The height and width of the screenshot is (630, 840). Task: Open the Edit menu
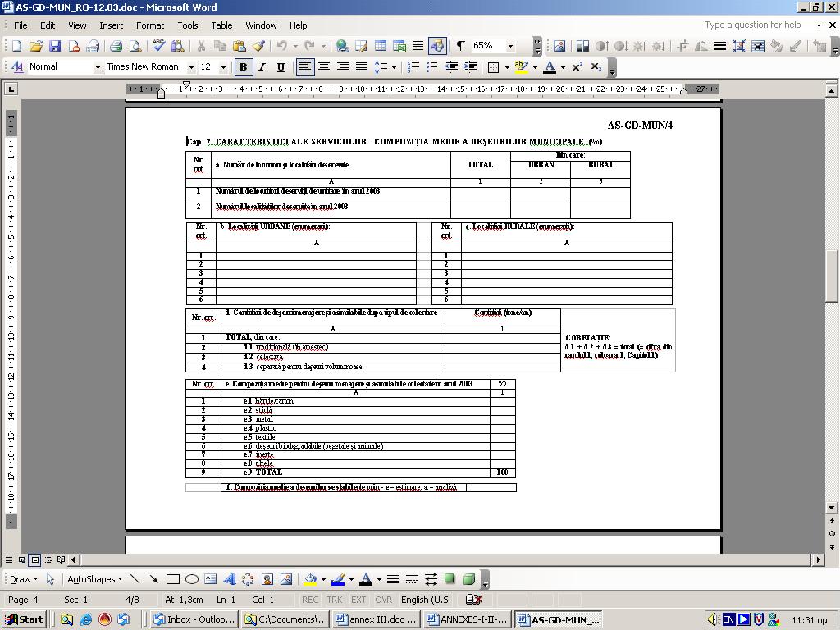coord(48,25)
